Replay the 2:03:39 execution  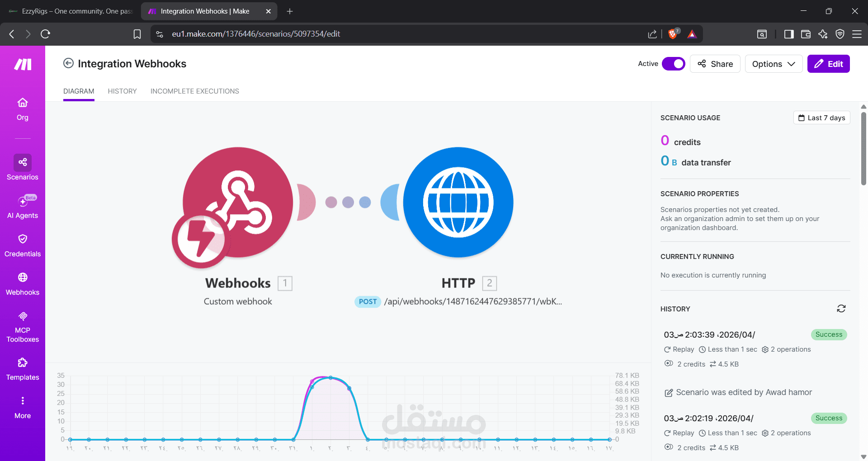tap(679, 349)
